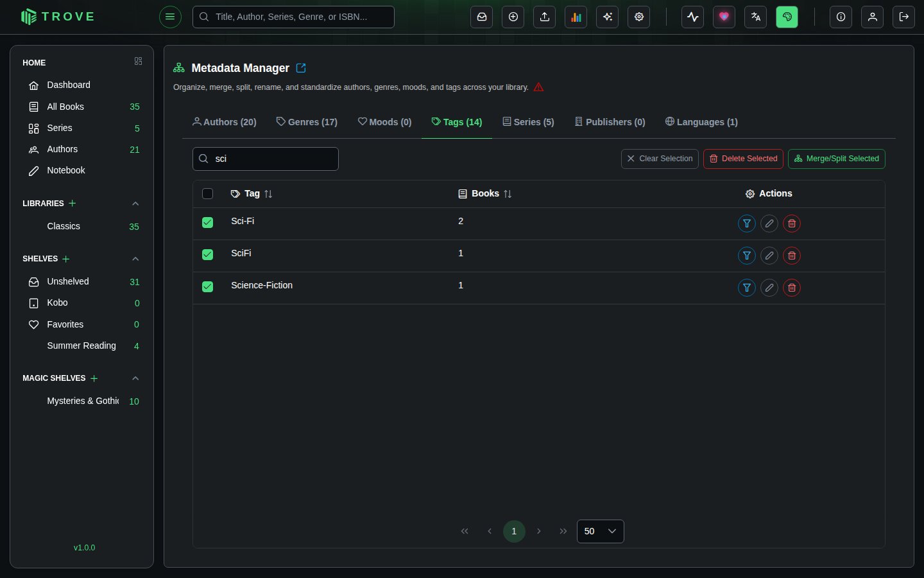924x578 pixels.
Task: Sort table by Tag column arrows
Action: coord(268,194)
